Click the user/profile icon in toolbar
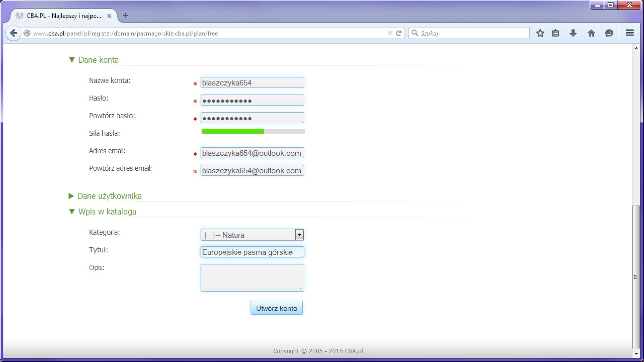The width and height of the screenshot is (644, 362). (610, 34)
